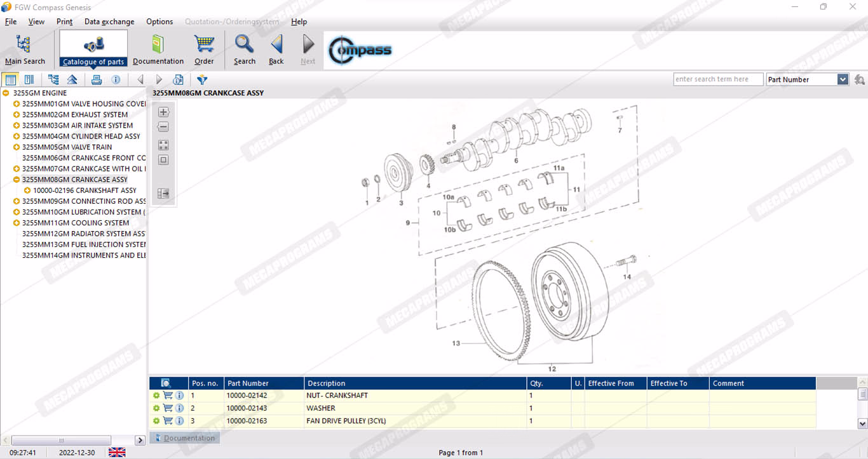The height and width of the screenshot is (459, 868).
Task: Click the double up-arrow level icon
Action: (x=72, y=79)
